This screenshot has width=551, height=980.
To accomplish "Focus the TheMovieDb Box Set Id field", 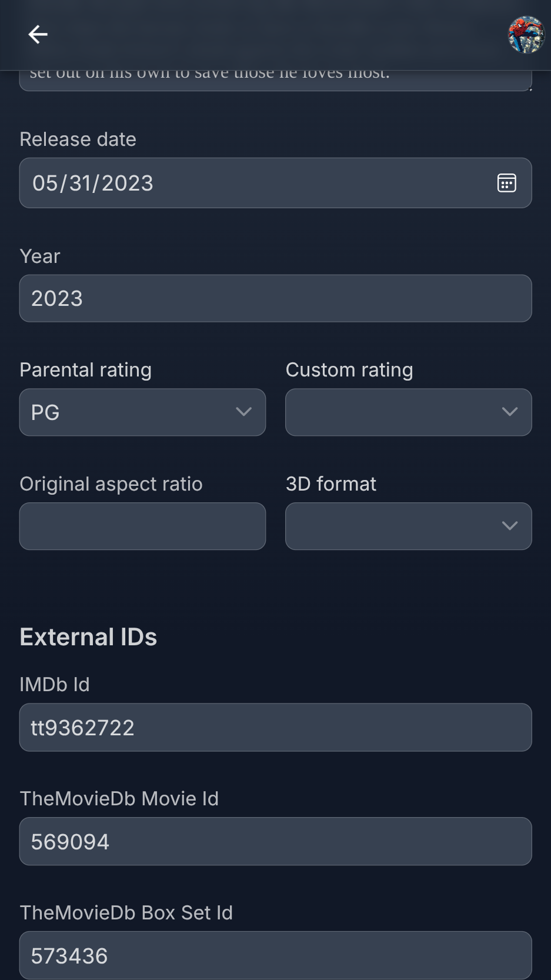I will (x=275, y=955).
